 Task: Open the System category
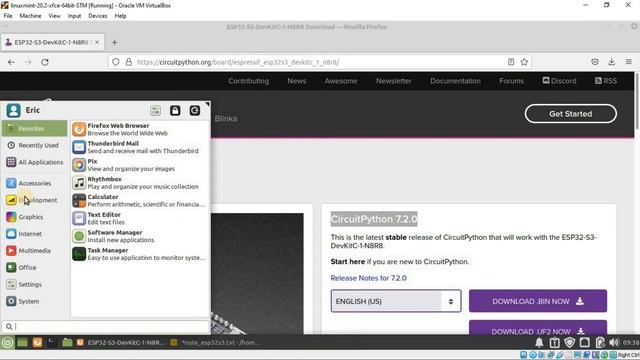[x=35, y=301]
